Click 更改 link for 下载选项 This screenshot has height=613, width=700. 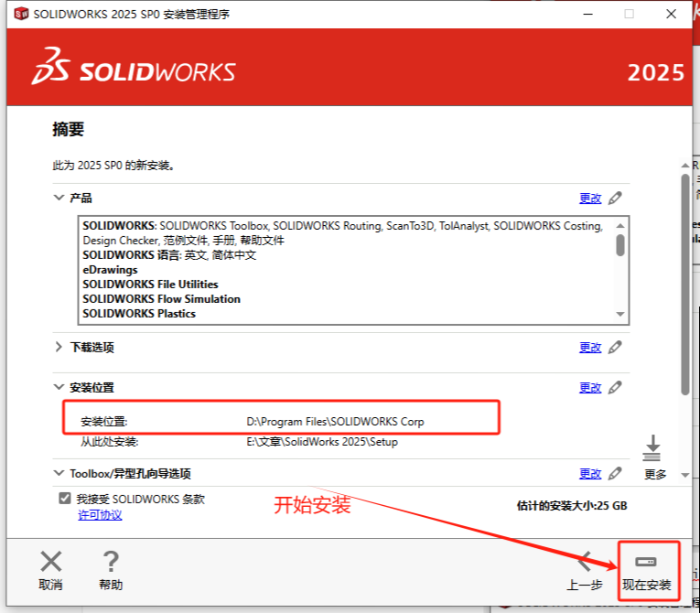[590, 348]
